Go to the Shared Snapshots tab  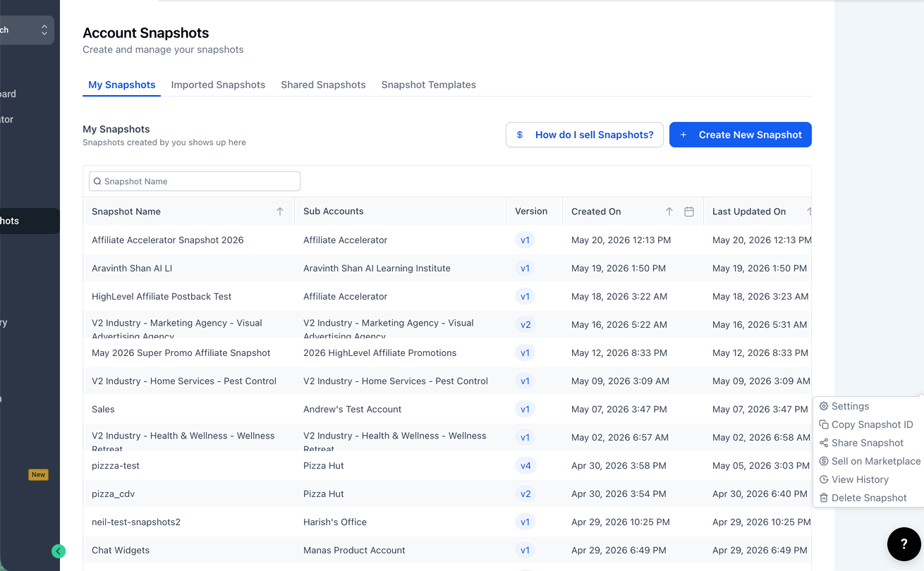point(323,85)
